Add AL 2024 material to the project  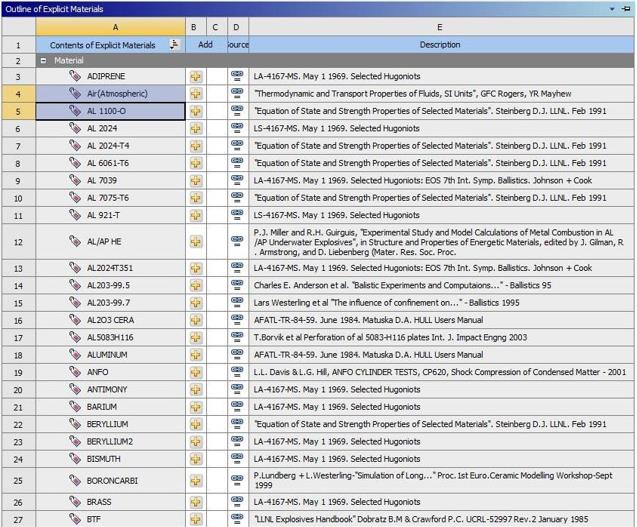tap(196, 128)
